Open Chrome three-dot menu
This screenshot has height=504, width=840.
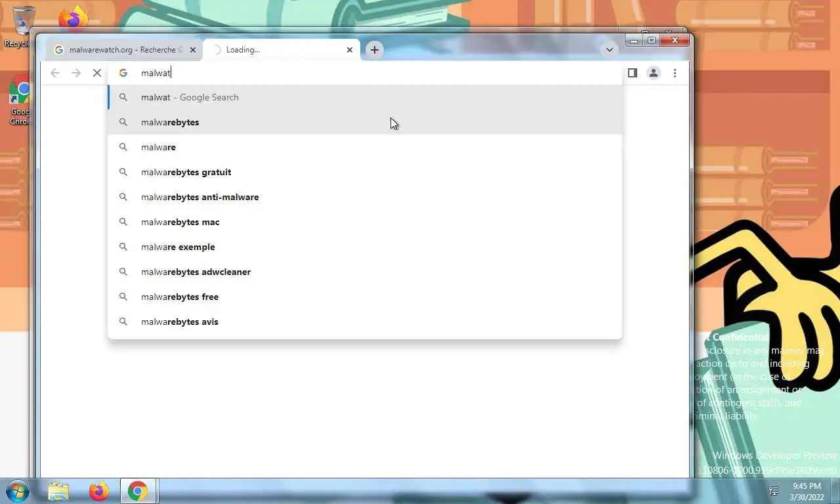[x=675, y=73]
